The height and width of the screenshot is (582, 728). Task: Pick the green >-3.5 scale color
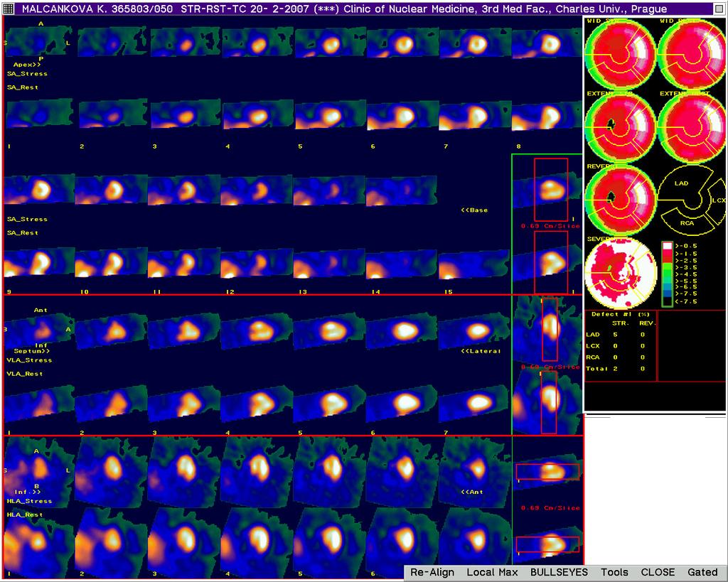click(x=667, y=267)
